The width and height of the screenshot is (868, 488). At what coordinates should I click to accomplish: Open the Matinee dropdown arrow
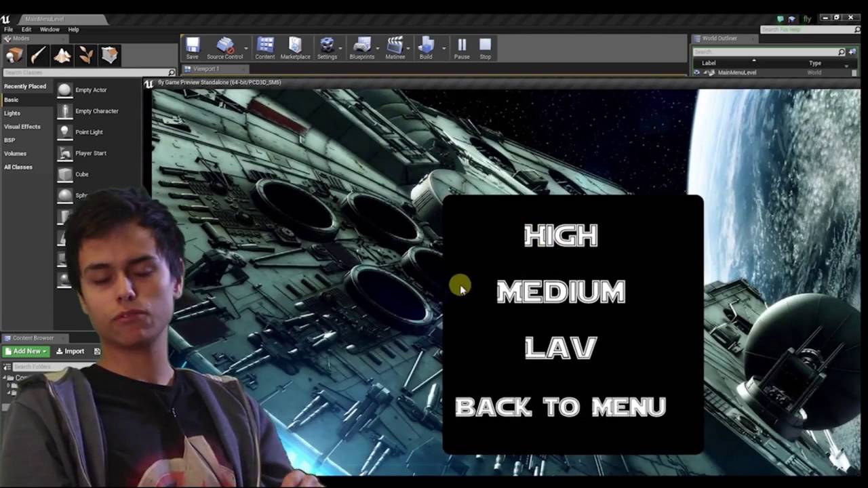pyautogui.click(x=409, y=48)
